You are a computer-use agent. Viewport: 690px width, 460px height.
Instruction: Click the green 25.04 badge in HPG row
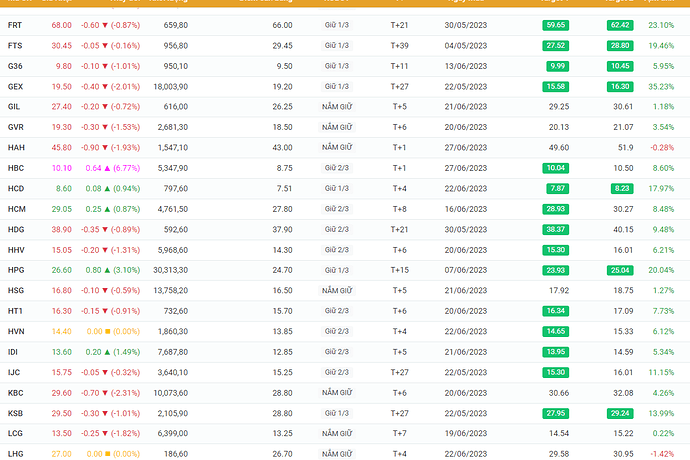[620, 270]
